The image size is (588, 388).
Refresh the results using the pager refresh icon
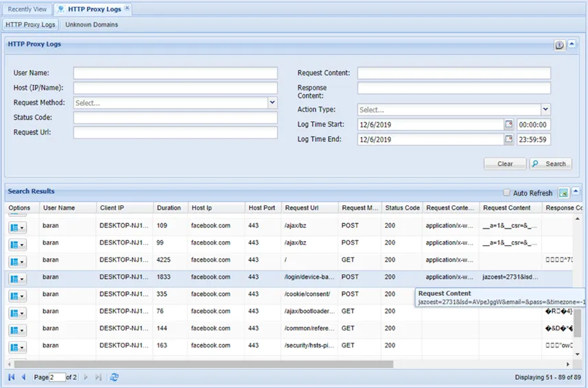pyautogui.click(x=115, y=377)
